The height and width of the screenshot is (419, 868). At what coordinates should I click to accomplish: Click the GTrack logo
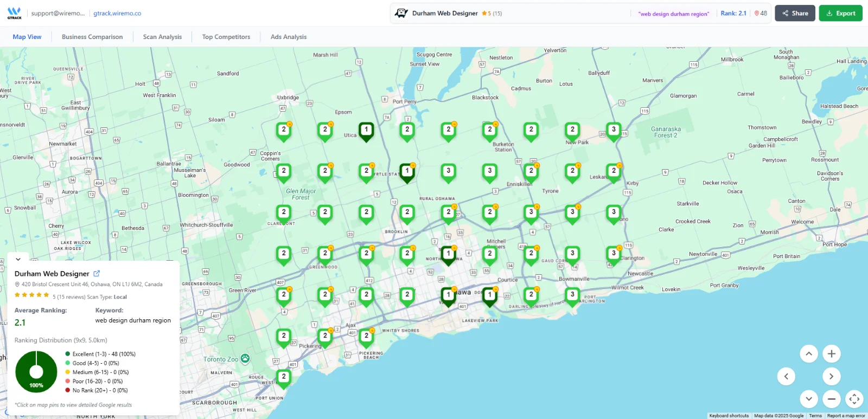coord(14,13)
